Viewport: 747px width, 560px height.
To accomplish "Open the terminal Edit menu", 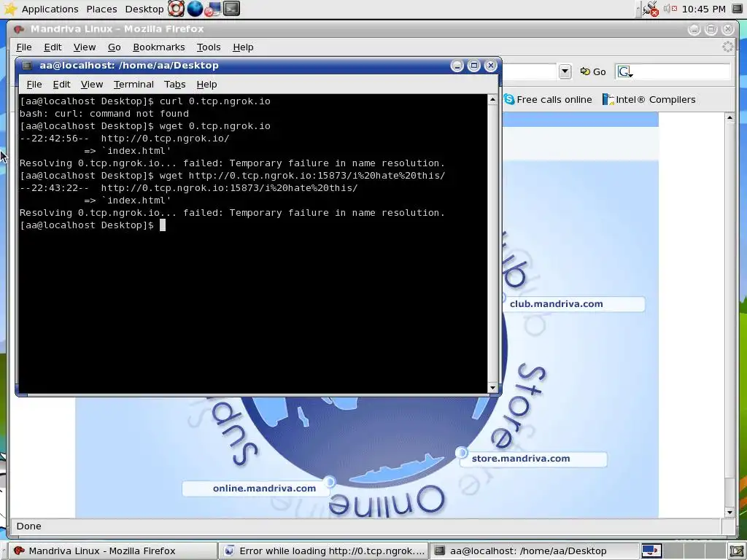I will 61,85.
